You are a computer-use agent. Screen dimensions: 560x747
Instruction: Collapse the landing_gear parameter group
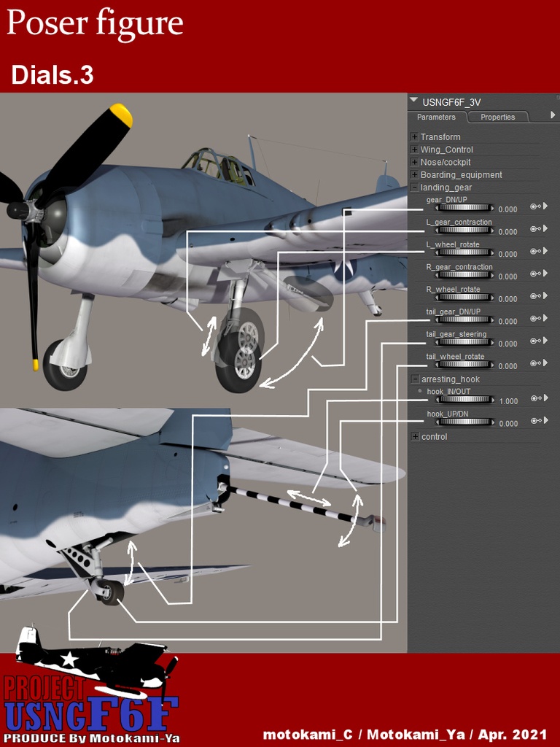tap(415, 187)
